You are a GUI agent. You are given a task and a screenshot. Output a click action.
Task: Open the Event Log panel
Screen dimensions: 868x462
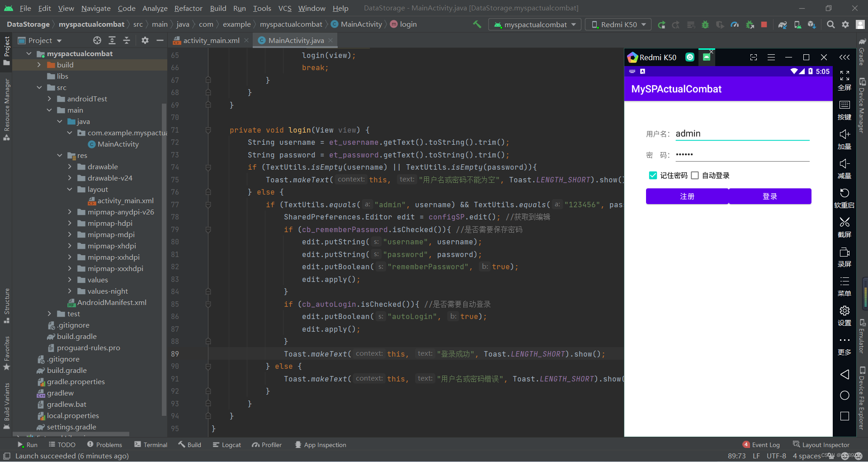tap(761, 445)
